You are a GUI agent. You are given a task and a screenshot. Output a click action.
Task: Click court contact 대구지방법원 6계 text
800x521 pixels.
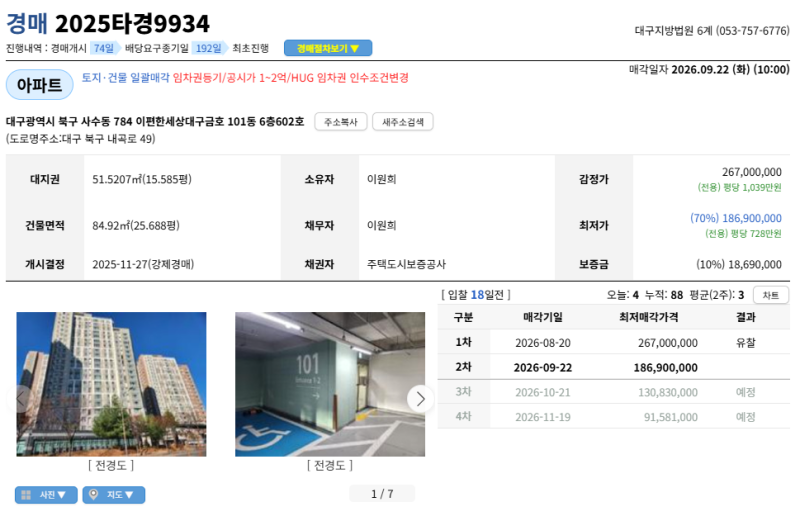coord(673,31)
